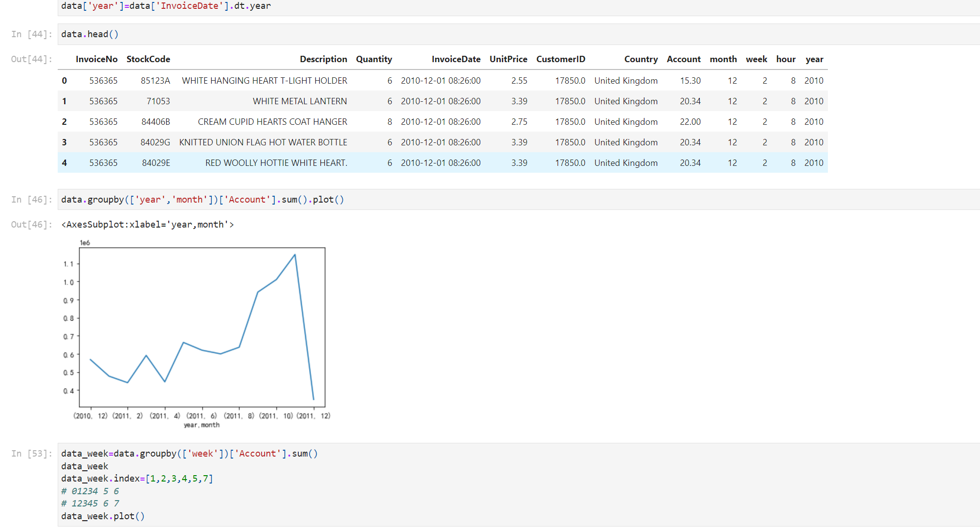Click the Out[44] output prompt
Image resolution: width=980 pixels, height=529 pixels.
[x=31, y=59]
